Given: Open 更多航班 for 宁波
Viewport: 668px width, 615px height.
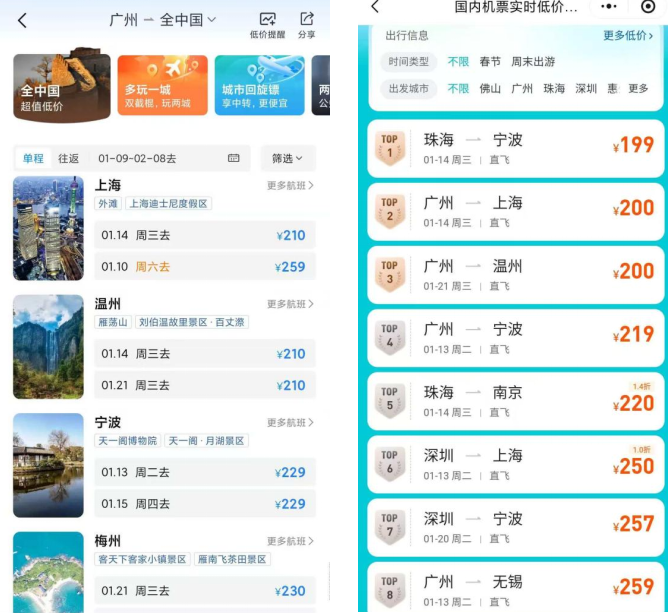Looking at the screenshot, I should point(290,422).
